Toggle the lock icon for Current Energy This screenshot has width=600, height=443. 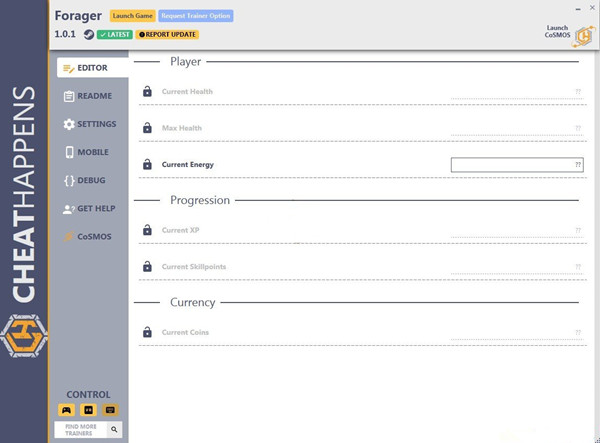coord(147,164)
